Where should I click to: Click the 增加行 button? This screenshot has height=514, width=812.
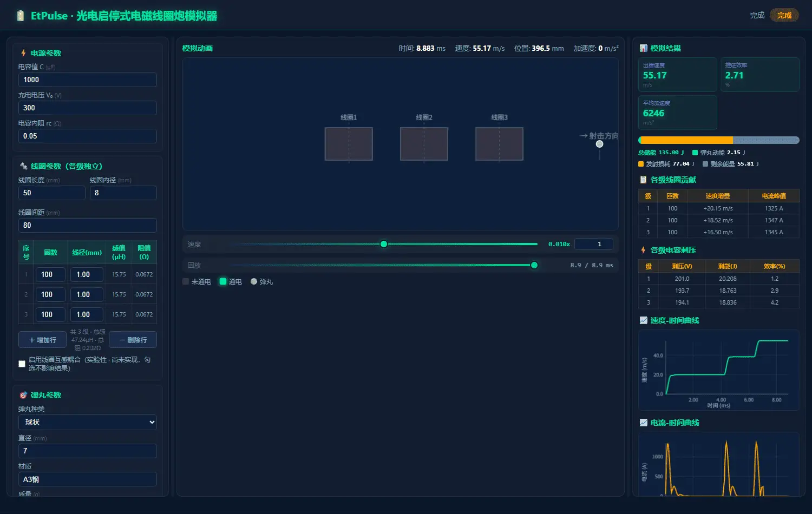[42, 340]
